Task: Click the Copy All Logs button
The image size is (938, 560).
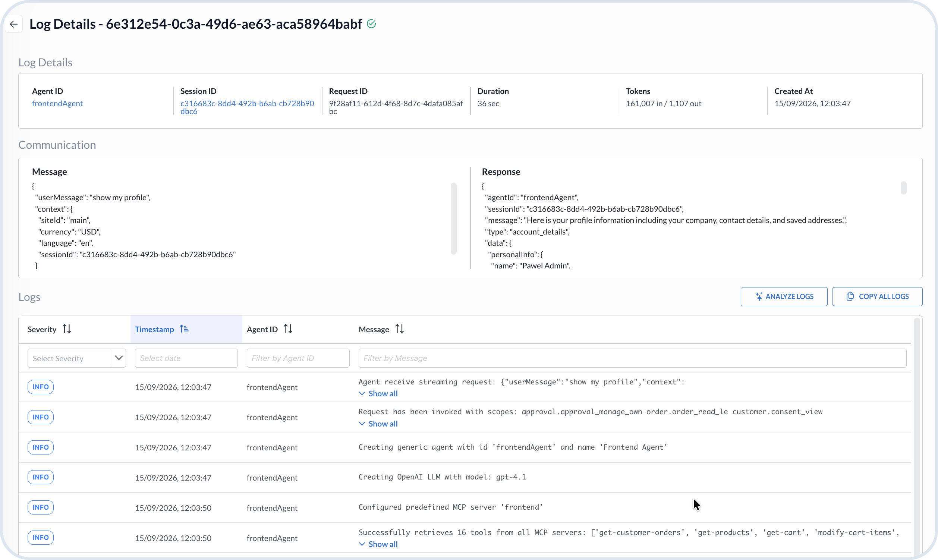Action: pos(877,297)
